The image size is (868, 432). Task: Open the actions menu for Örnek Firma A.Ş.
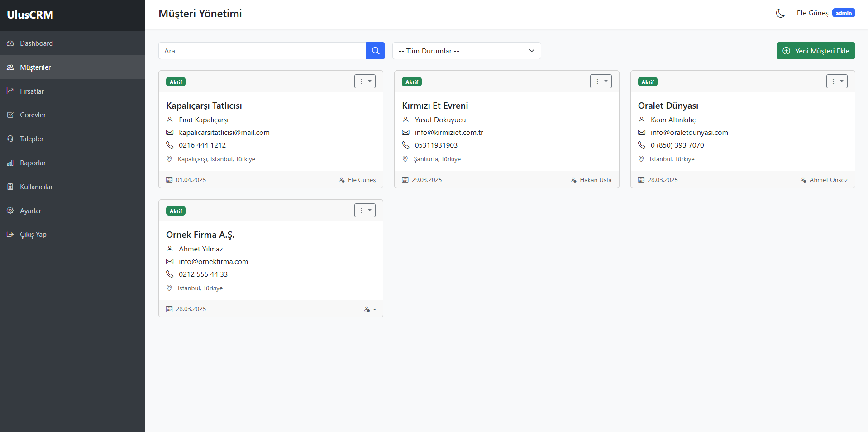click(x=365, y=211)
